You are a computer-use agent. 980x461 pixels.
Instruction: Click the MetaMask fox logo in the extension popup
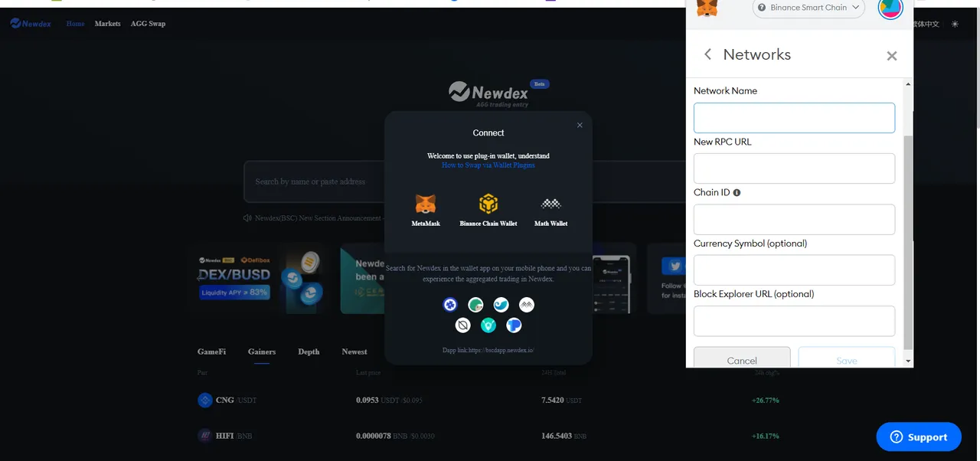tap(706, 8)
